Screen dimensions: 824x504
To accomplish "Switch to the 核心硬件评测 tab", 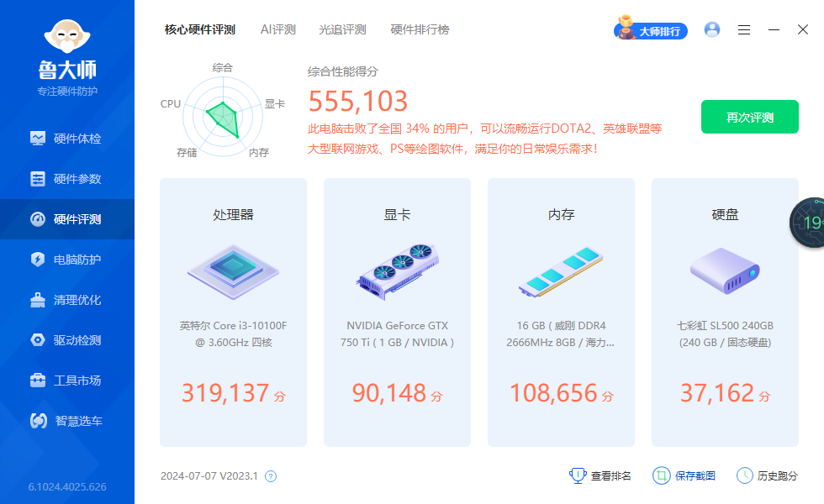I will tap(200, 30).
